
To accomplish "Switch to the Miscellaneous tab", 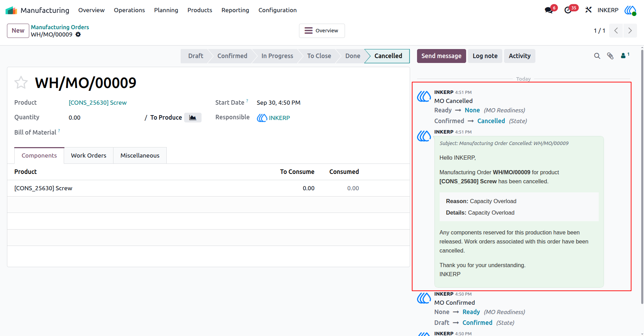I will 140,155.
